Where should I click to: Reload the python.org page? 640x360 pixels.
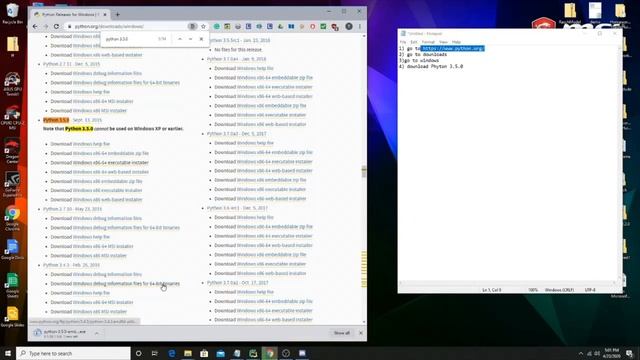(56, 27)
